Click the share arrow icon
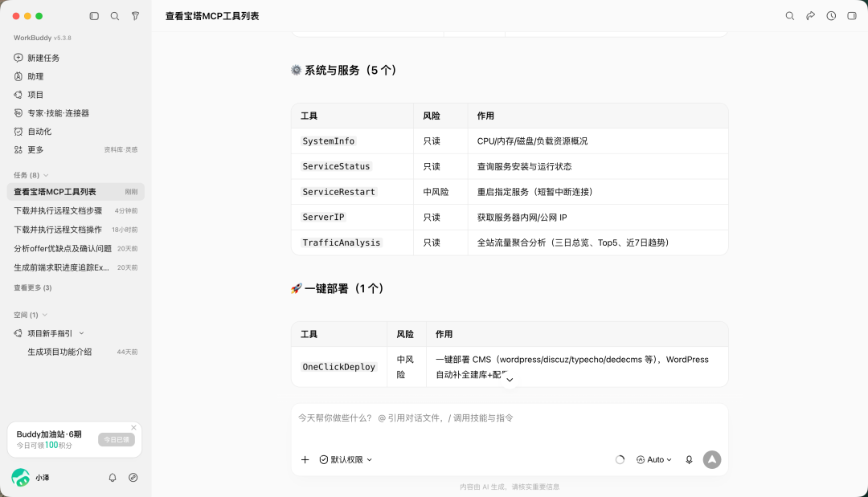The height and width of the screenshot is (497, 868). tap(810, 16)
